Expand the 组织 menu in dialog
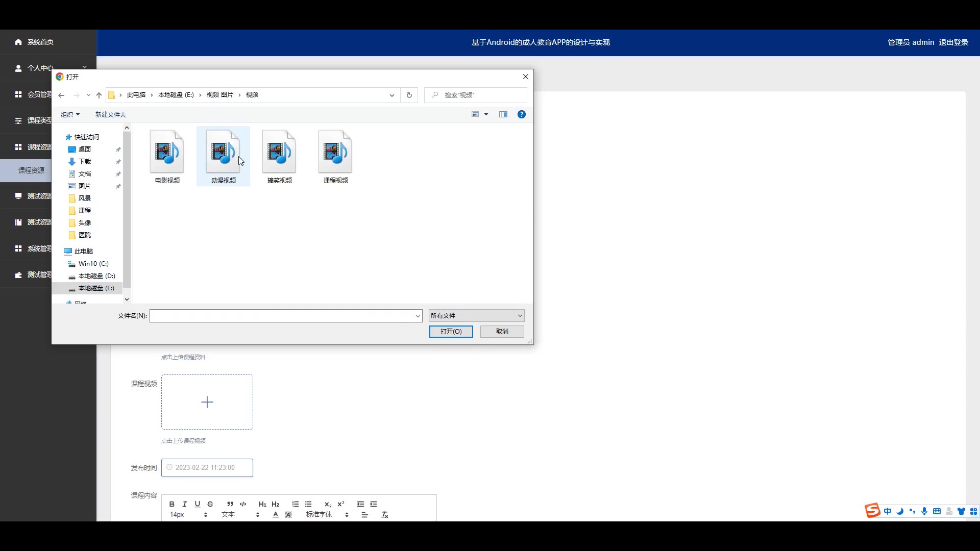This screenshot has height=551, width=980. 70,114
